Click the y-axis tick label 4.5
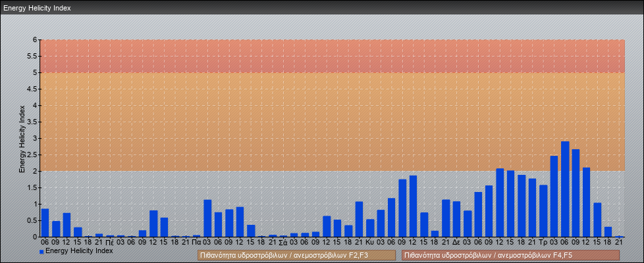The height and width of the screenshot is (263, 644). (33, 89)
